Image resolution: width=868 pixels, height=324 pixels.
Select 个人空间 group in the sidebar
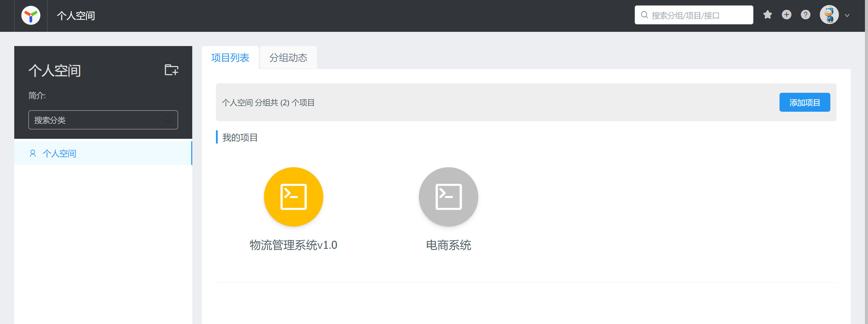(60, 153)
